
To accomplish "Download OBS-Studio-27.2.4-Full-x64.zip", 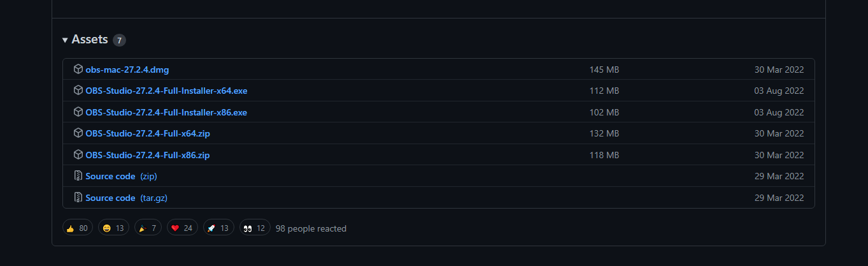I will pyautogui.click(x=148, y=133).
